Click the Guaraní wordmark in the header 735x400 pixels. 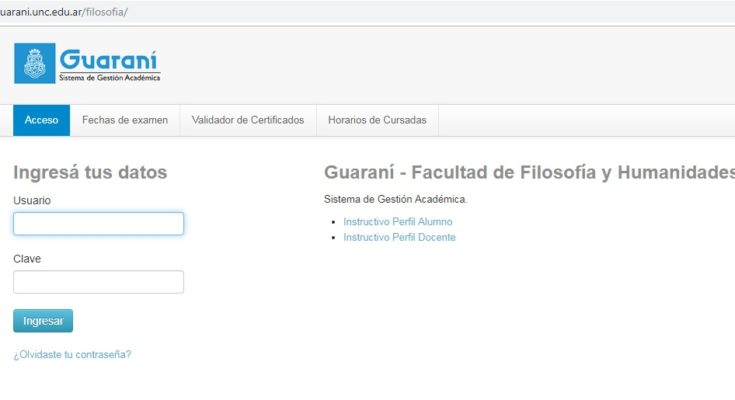[108, 59]
